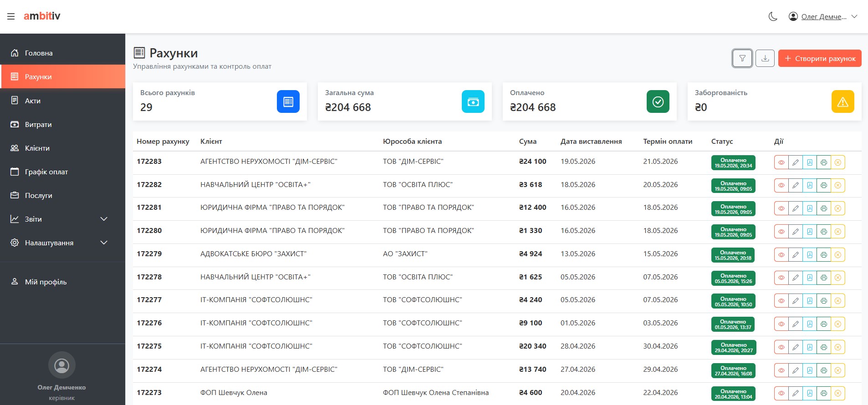View invoice 172282 with eye icon

point(781,185)
